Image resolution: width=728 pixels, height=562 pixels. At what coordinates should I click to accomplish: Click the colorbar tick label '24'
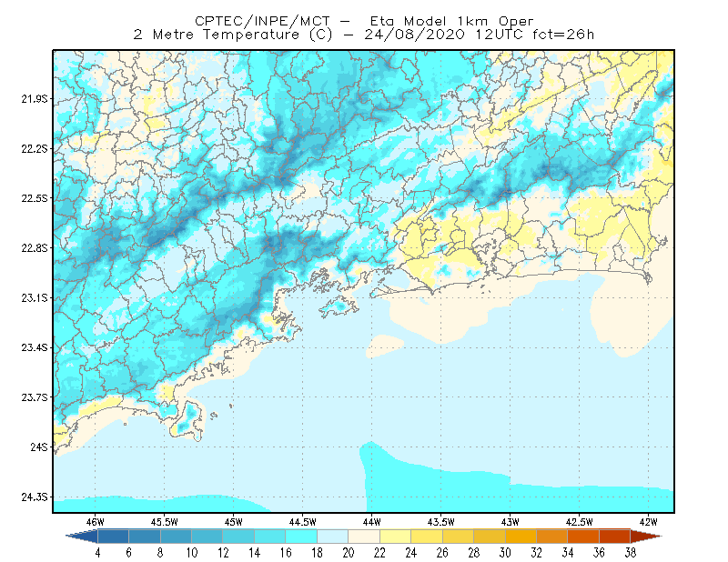pos(411,553)
